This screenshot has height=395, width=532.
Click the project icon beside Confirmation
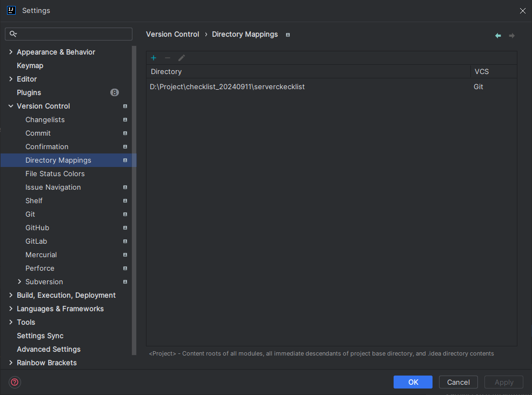tap(125, 147)
